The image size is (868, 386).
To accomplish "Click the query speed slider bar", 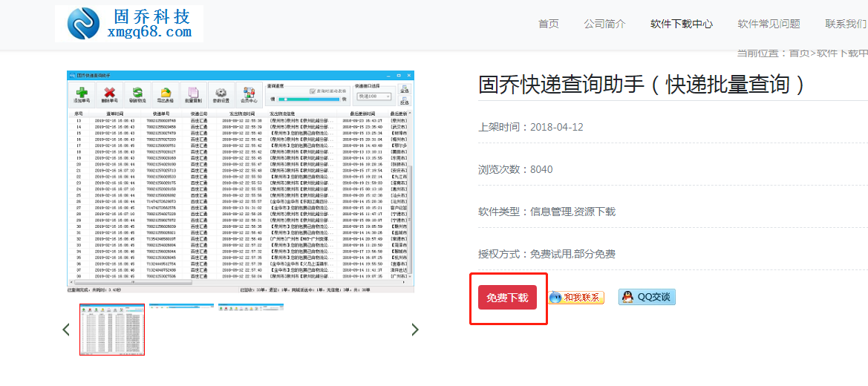I will 308,99.
